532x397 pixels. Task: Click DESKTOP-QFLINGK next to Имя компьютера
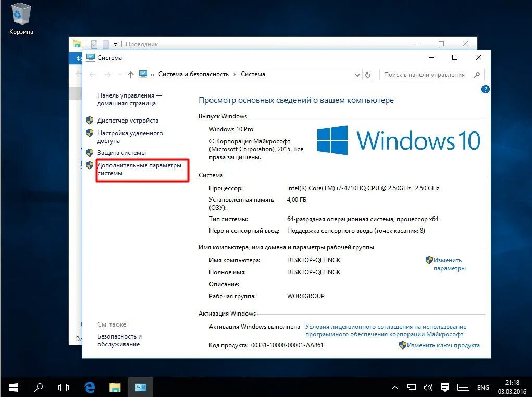[x=314, y=260]
